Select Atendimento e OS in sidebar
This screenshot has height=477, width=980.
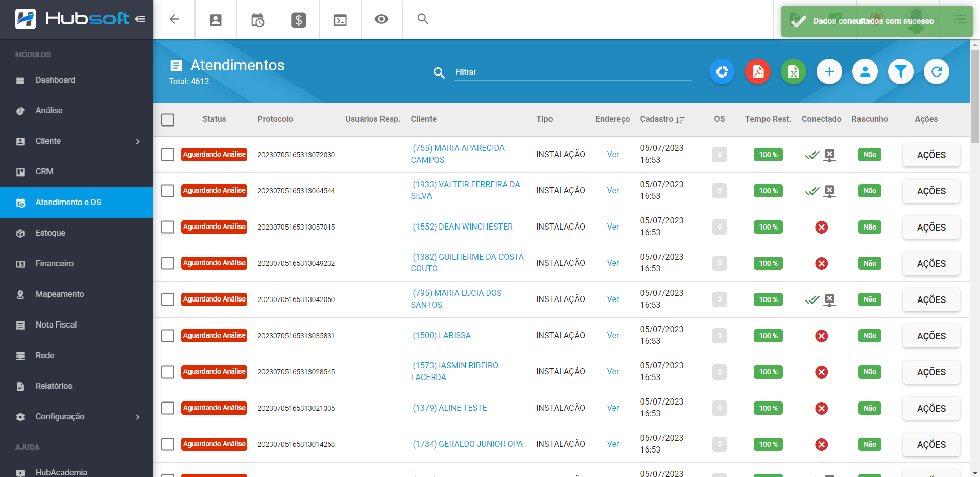pos(77,203)
